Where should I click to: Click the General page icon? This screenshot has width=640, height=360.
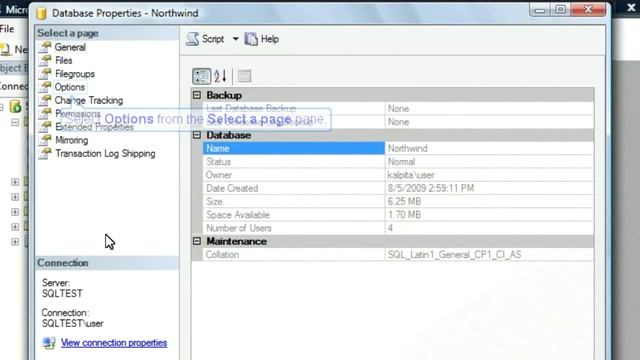pos(45,47)
